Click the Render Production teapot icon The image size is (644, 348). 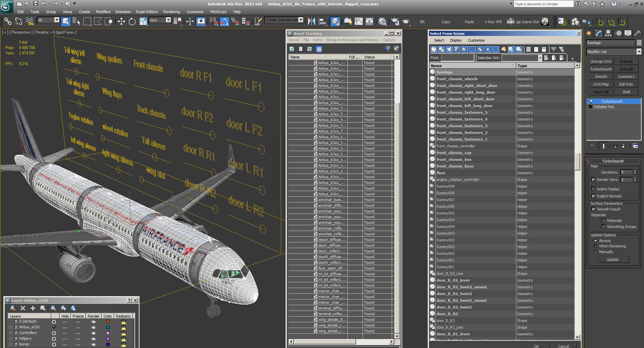pyautogui.click(x=406, y=21)
